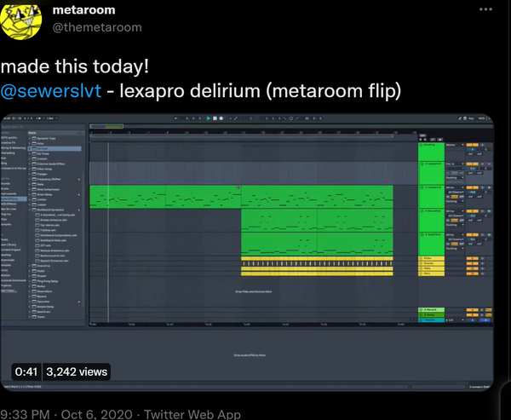Click the Stop button in transport bar
This screenshot has width=511, height=420.
tap(215, 118)
